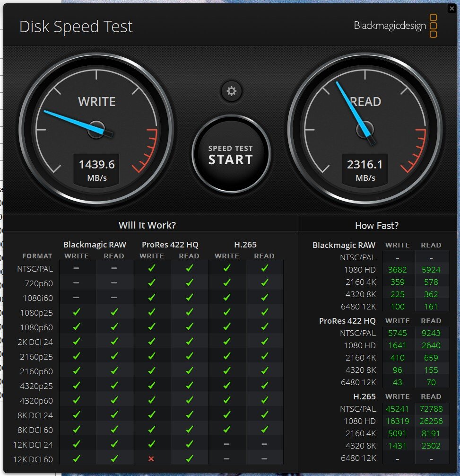
Task: Click ProRes NTSC/PAL read value 9243
Action: click(x=431, y=333)
